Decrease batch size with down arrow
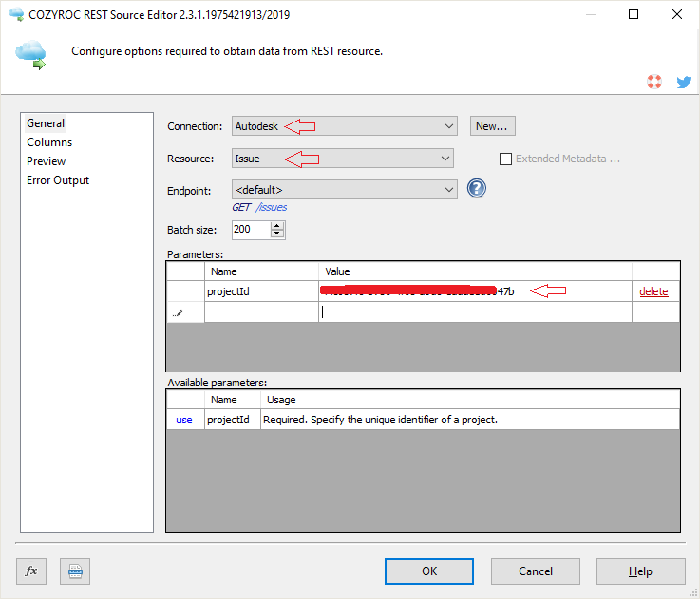The image size is (700, 599). coord(277,234)
